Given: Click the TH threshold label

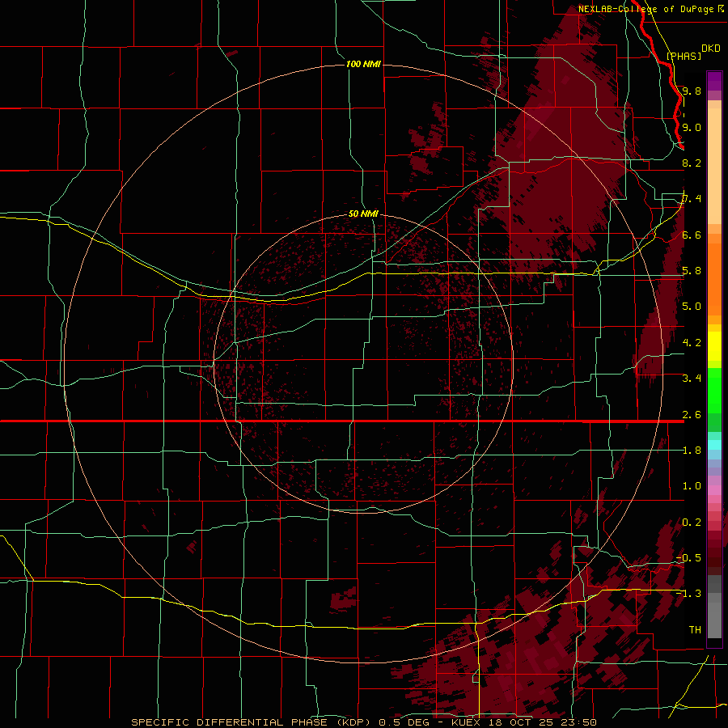Looking at the screenshot, I should pyautogui.click(x=695, y=629).
